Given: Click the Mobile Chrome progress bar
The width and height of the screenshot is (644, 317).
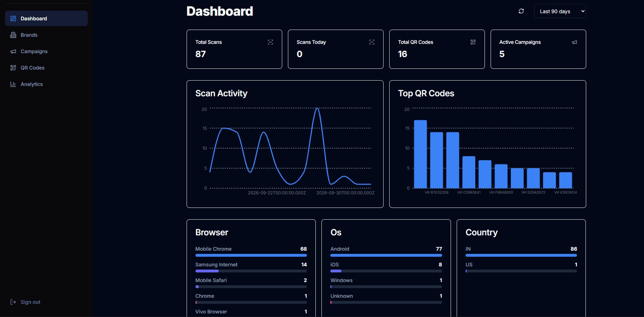Looking at the screenshot, I should pyautogui.click(x=251, y=255).
